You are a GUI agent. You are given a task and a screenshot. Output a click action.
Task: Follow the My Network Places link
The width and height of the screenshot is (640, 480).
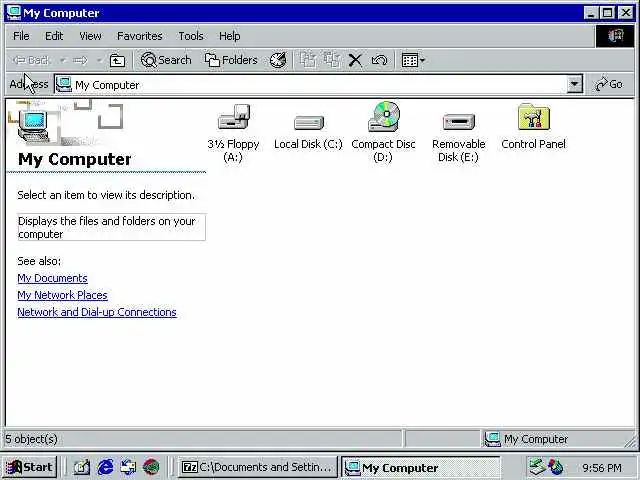click(62, 295)
